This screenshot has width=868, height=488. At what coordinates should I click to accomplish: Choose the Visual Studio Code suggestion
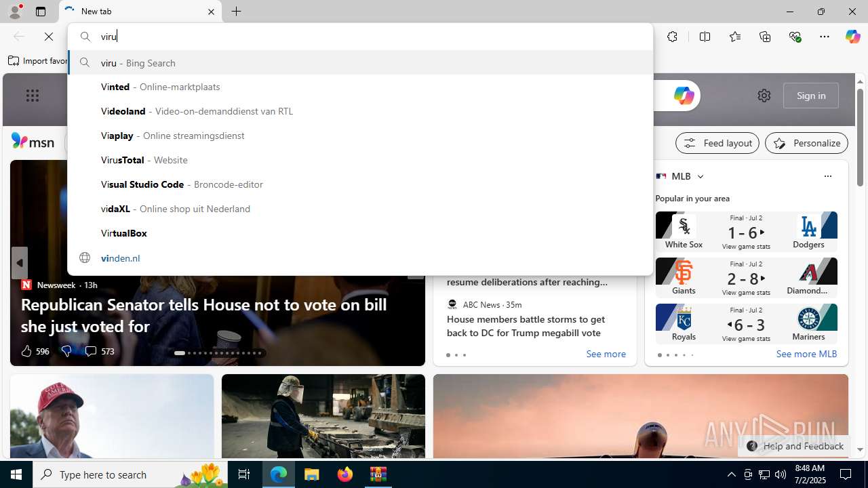(x=360, y=184)
